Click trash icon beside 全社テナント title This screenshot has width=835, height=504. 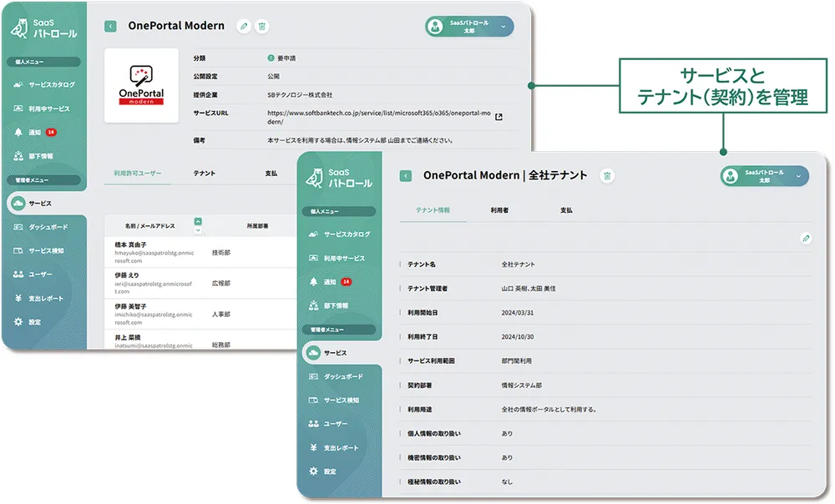click(x=607, y=175)
